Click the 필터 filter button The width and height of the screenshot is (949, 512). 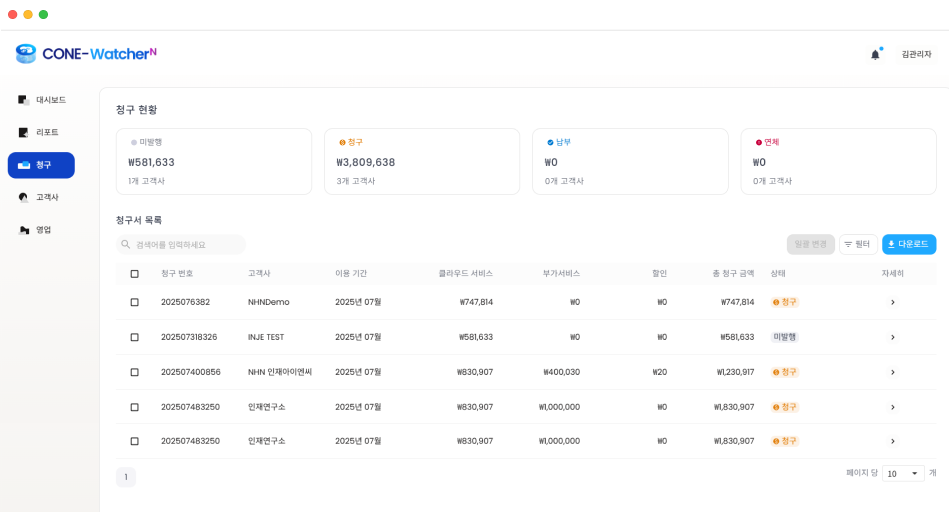(857, 244)
